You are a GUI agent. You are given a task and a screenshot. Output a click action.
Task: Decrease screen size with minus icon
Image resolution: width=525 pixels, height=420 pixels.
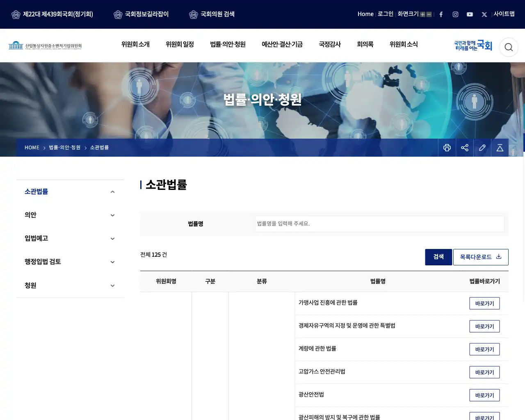(429, 14)
